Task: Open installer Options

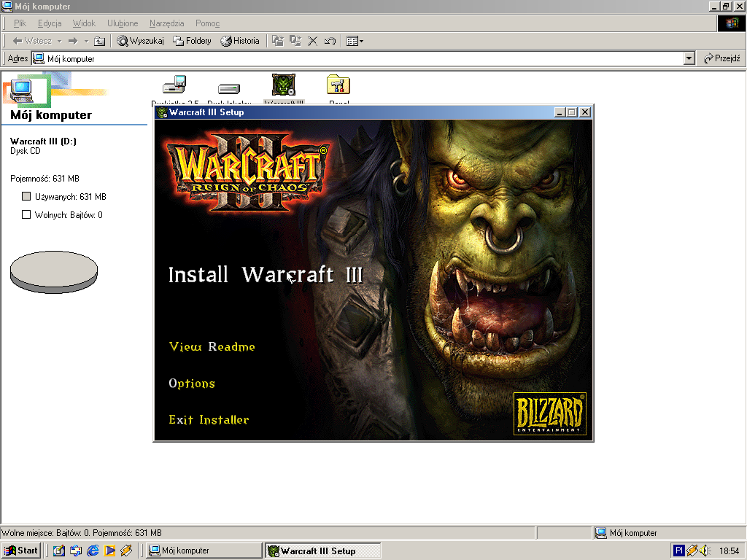Action: pyautogui.click(x=192, y=384)
